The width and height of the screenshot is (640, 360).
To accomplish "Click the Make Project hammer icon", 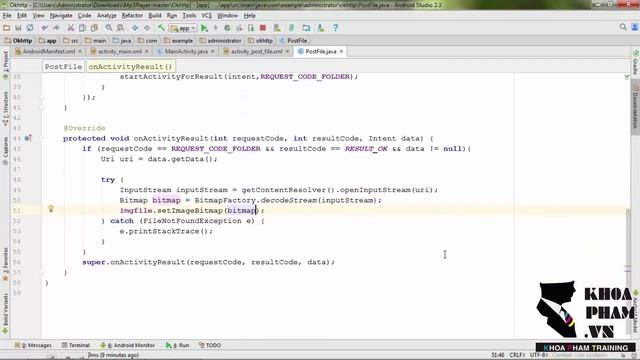I will (x=161, y=28).
